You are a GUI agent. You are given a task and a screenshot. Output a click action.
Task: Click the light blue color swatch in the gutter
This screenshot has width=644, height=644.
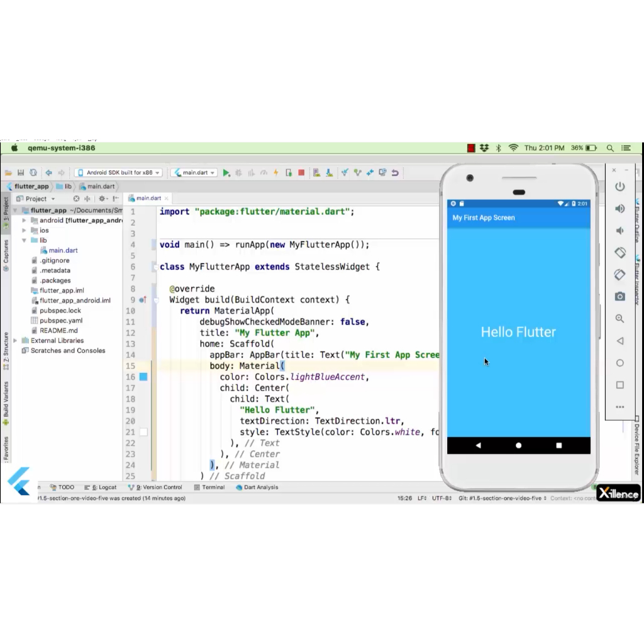coord(143,377)
